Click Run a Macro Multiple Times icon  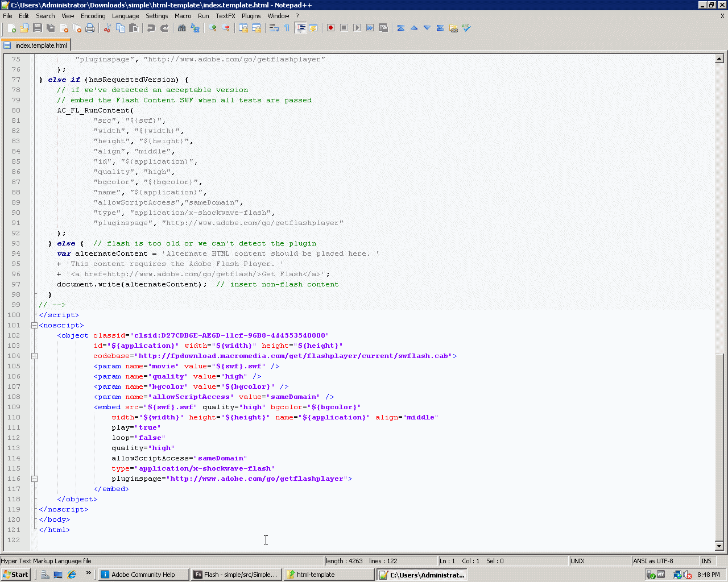[x=370, y=28]
